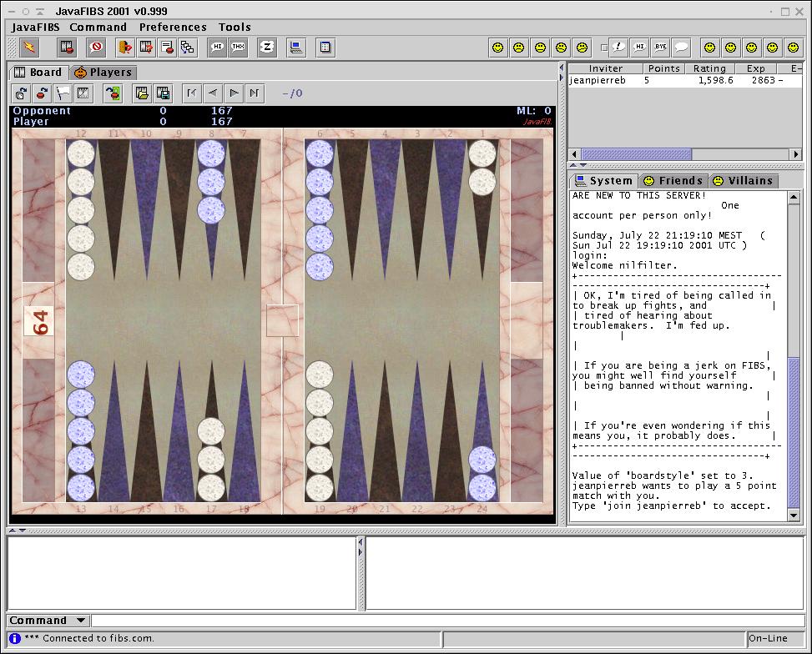
Task: Switch to the Friends tab
Action: coord(673,181)
